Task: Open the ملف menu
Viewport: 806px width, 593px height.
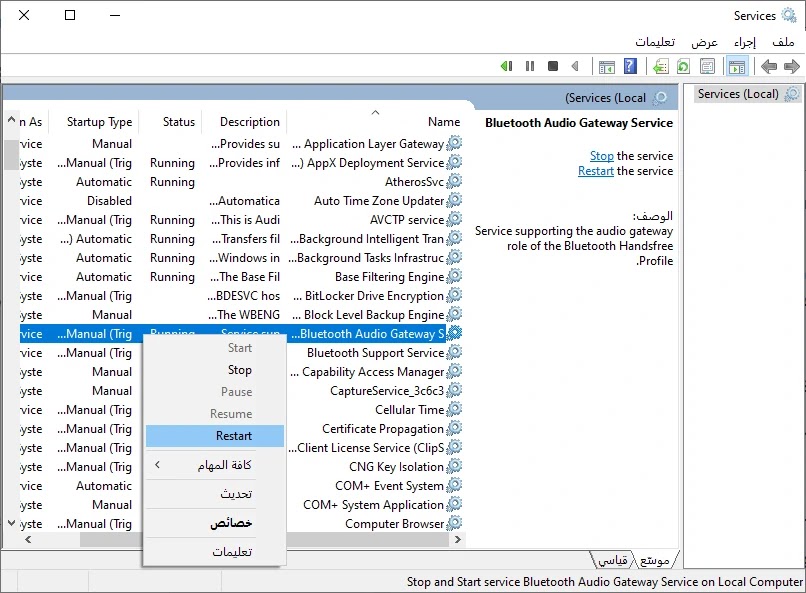Action: 783,42
